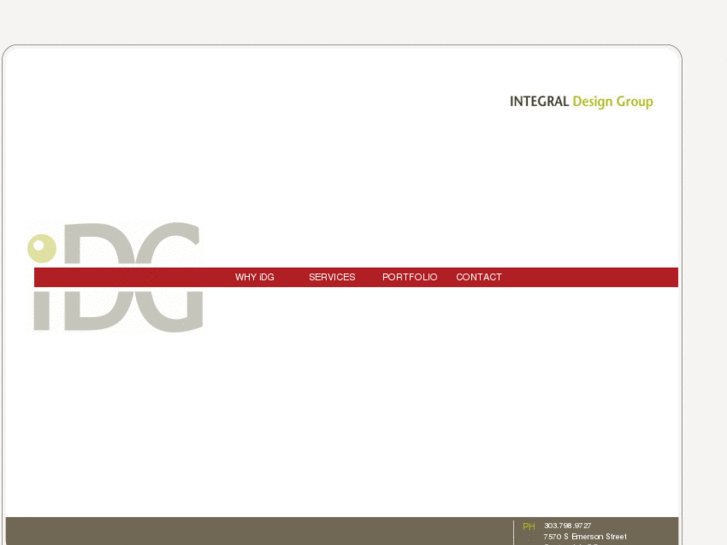Select the phone number 303.798.9727

[568, 526]
